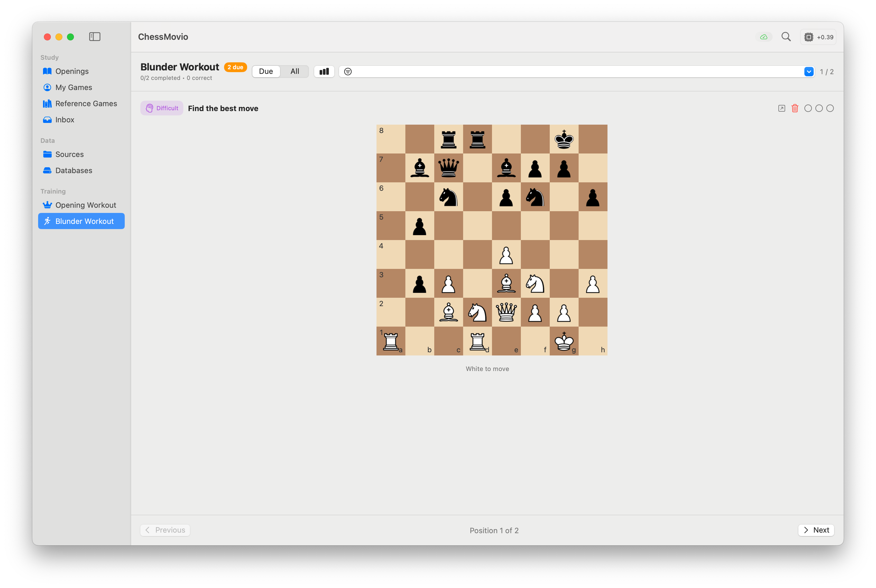Select My Games in the sidebar
This screenshot has height=588, width=876.
pos(74,87)
